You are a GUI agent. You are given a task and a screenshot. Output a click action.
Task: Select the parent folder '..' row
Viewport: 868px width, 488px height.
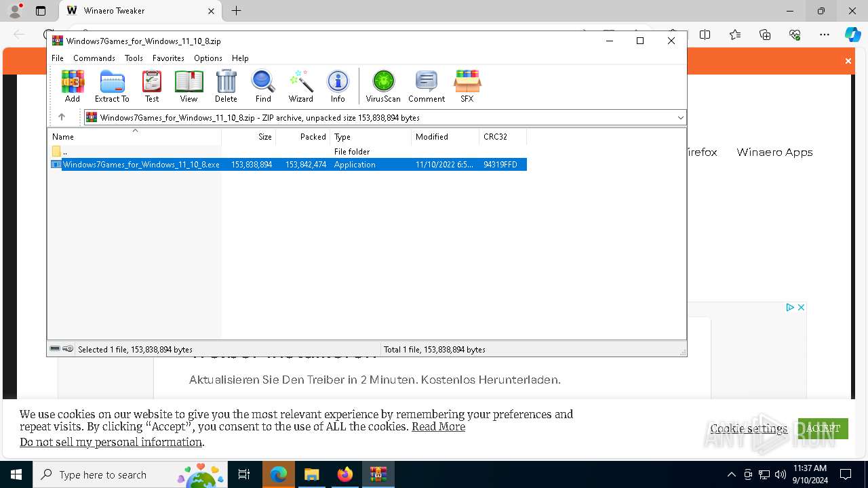[x=288, y=152]
